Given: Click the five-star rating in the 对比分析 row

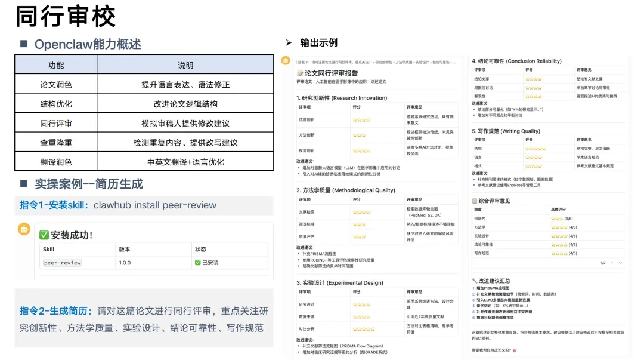Looking at the screenshot, I should pyautogui.click(x=364, y=330).
